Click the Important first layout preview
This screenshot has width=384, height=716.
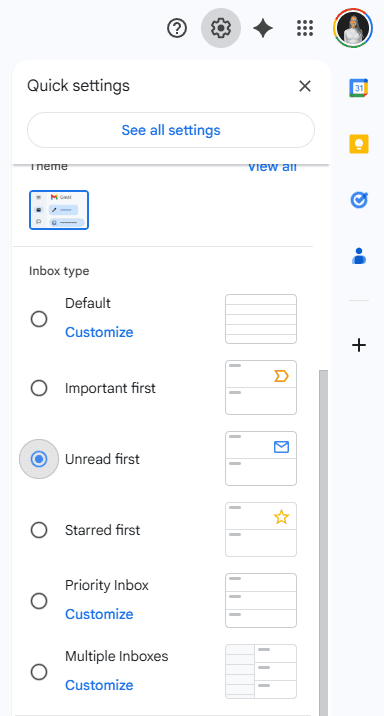pos(261,388)
